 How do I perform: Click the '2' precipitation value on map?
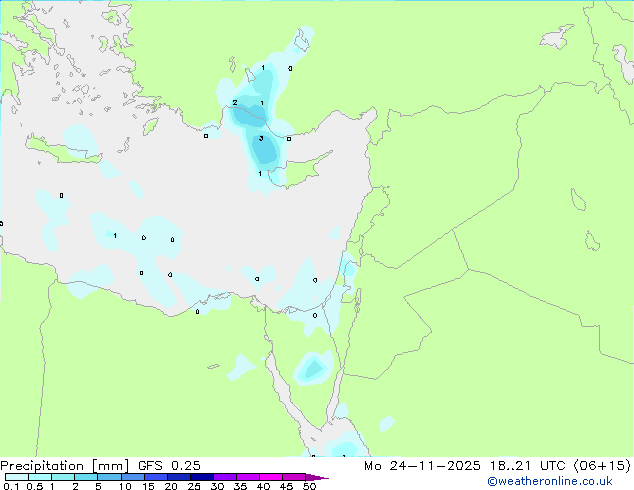tap(235, 103)
